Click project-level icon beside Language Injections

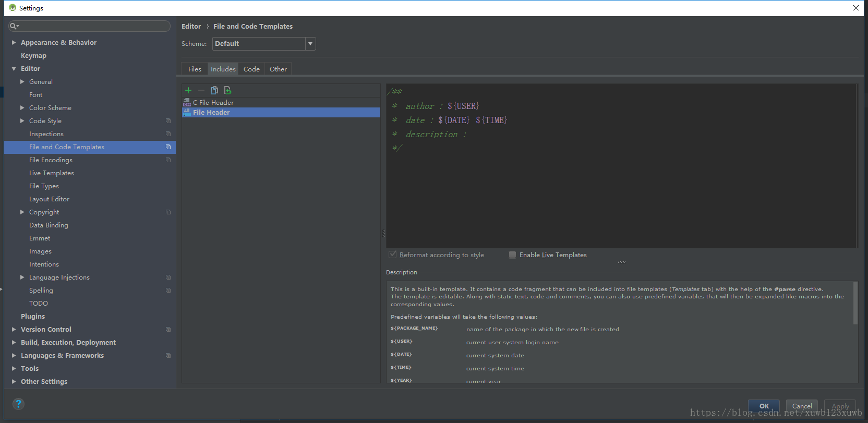168,277
